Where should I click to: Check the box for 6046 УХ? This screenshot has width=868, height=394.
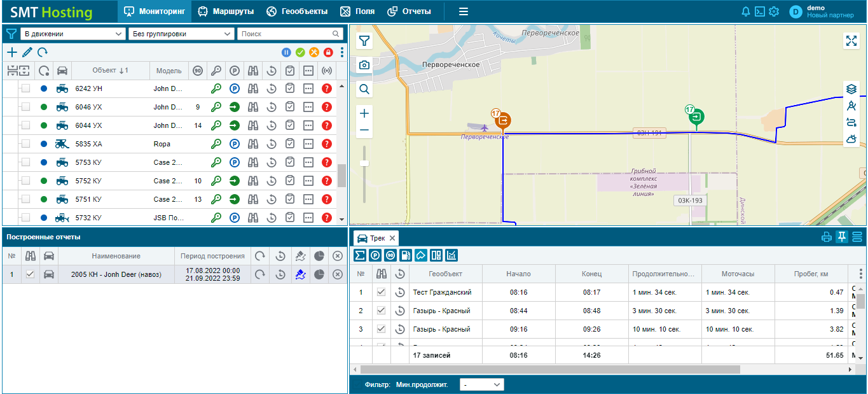coord(25,107)
